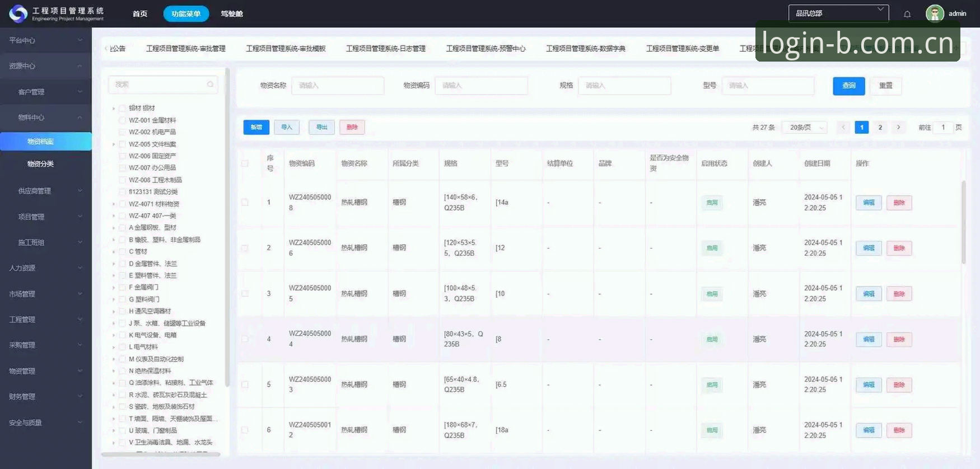980x469 pixels.
Task: Open the admin user avatar
Action: click(x=935, y=13)
